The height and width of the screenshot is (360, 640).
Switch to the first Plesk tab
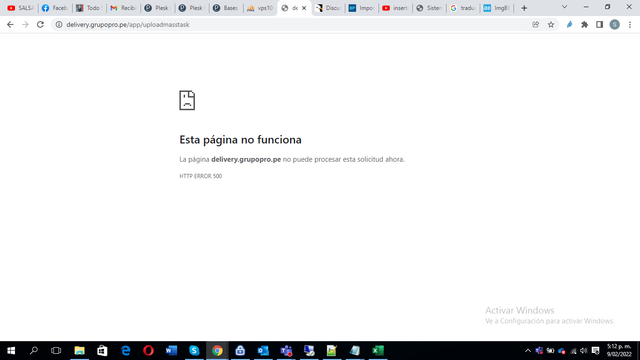click(157, 8)
